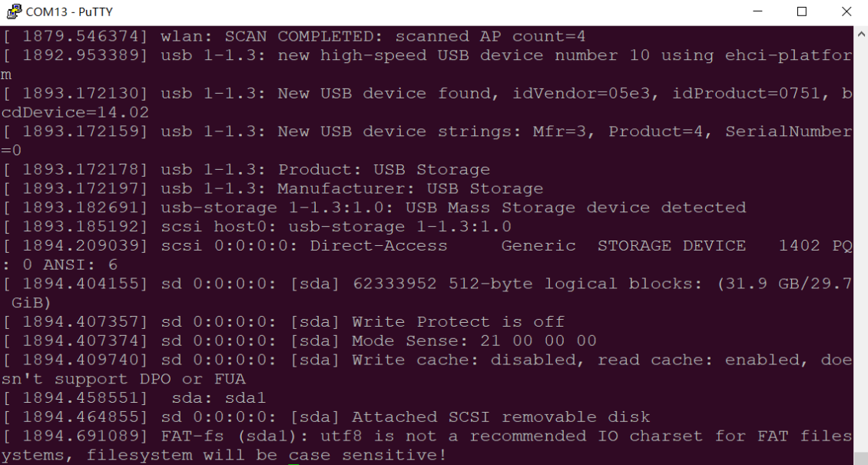
Task: Maximize the PuTTY terminal window
Action: pos(802,12)
